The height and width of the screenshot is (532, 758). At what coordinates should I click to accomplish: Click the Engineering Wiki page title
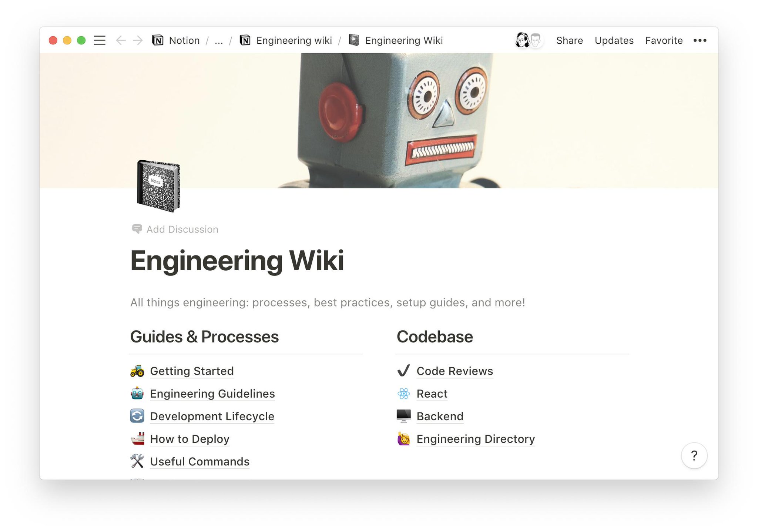click(x=237, y=261)
